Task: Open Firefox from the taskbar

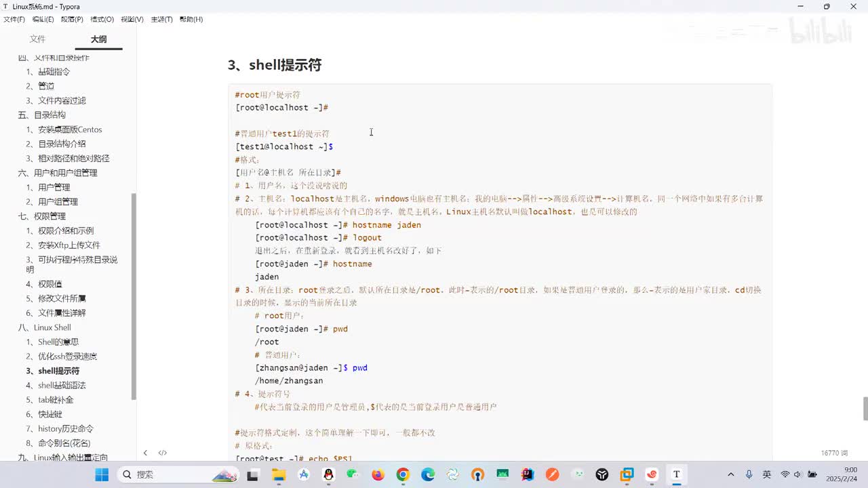Action: coord(378,474)
